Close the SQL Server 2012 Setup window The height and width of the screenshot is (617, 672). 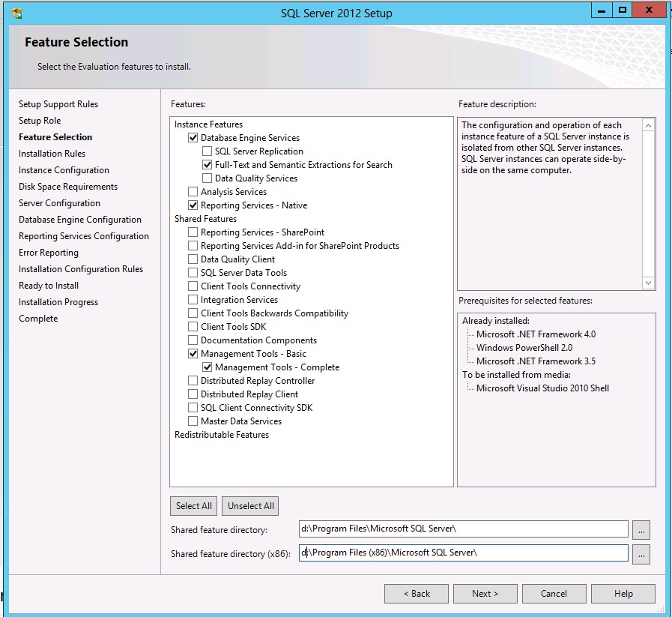pyautogui.click(x=649, y=10)
